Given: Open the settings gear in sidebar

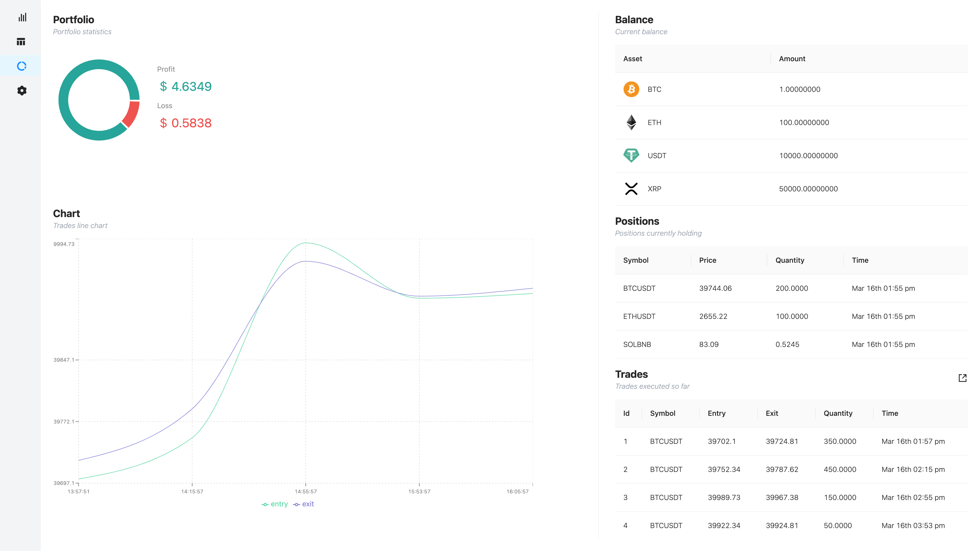Looking at the screenshot, I should click(22, 91).
